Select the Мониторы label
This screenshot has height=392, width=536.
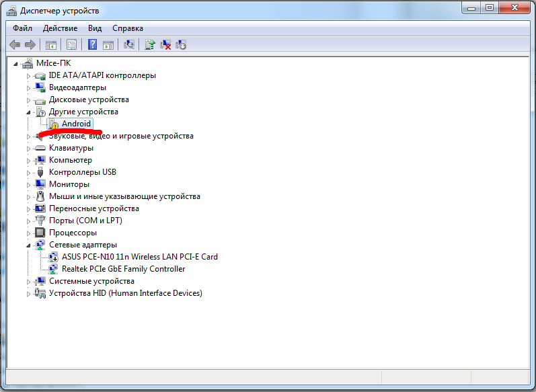pos(69,184)
